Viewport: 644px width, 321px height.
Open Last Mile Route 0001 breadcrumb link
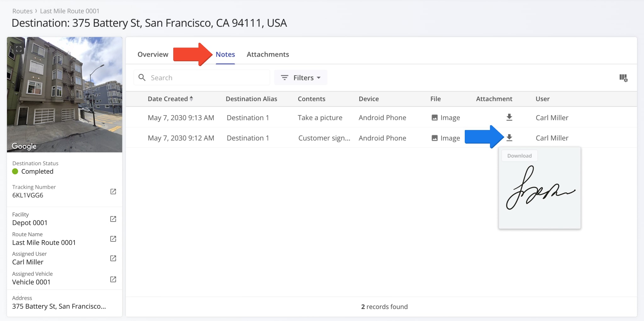[69, 11]
